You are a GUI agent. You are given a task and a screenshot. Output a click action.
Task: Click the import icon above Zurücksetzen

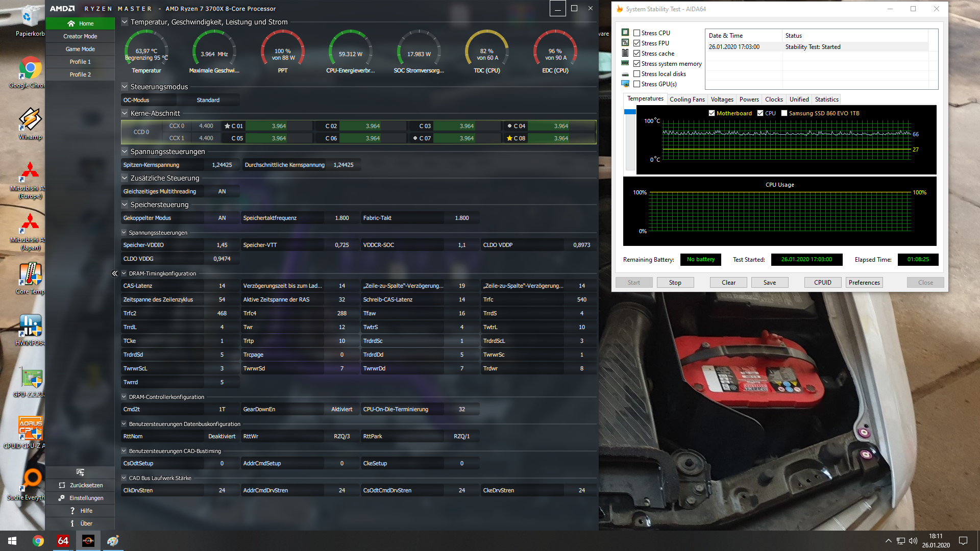point(80,472)
